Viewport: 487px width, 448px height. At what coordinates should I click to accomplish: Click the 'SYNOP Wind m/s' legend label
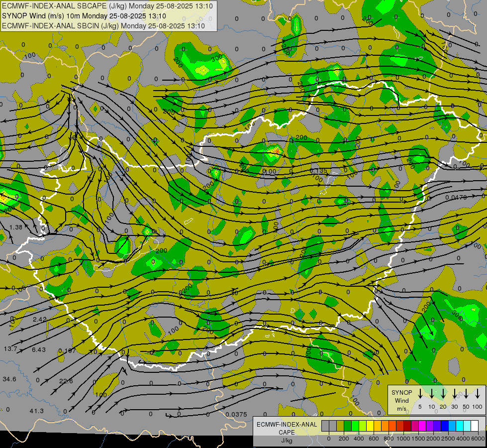(x=401, y=400)
